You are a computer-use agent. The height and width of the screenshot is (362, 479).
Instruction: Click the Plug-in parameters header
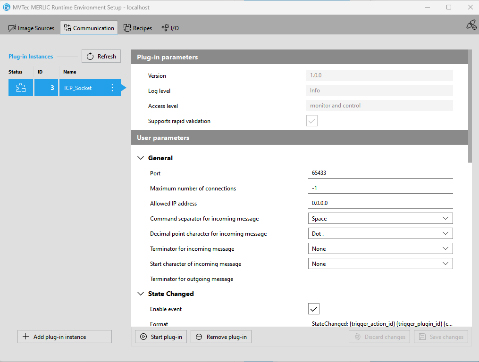[299, 57]
